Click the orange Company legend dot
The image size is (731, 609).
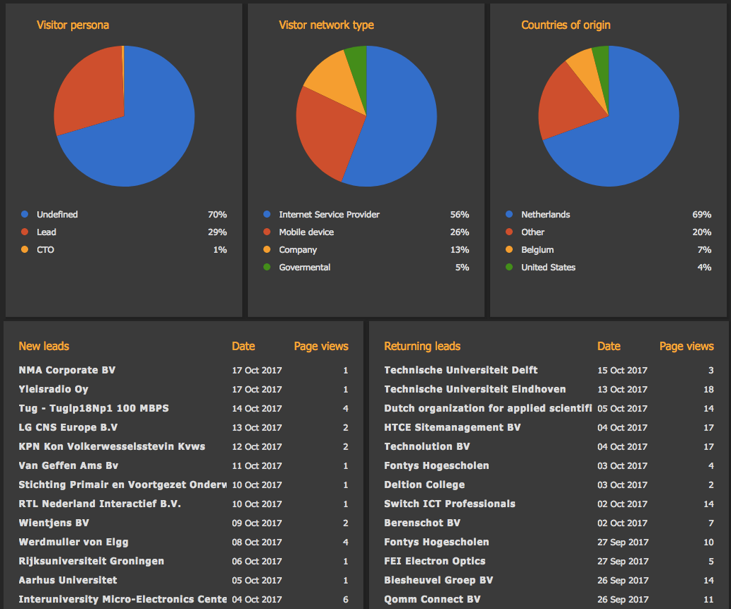click(x=267, y=250)
